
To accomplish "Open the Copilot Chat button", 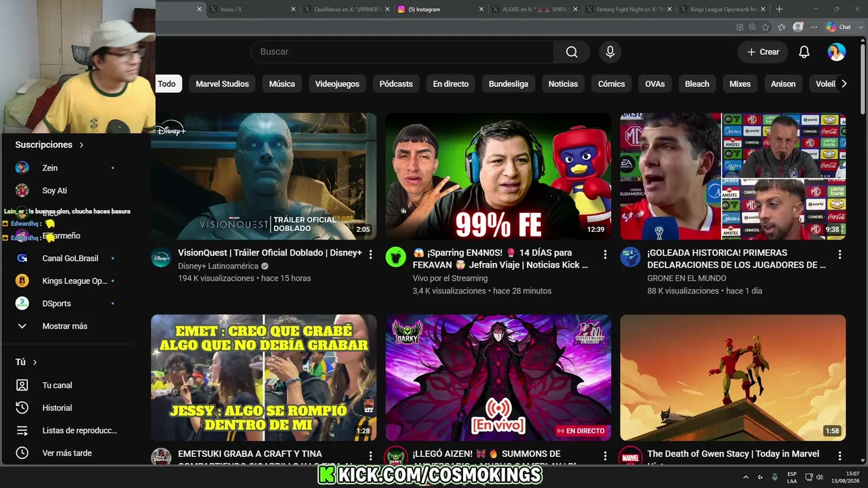I will 839,27.
